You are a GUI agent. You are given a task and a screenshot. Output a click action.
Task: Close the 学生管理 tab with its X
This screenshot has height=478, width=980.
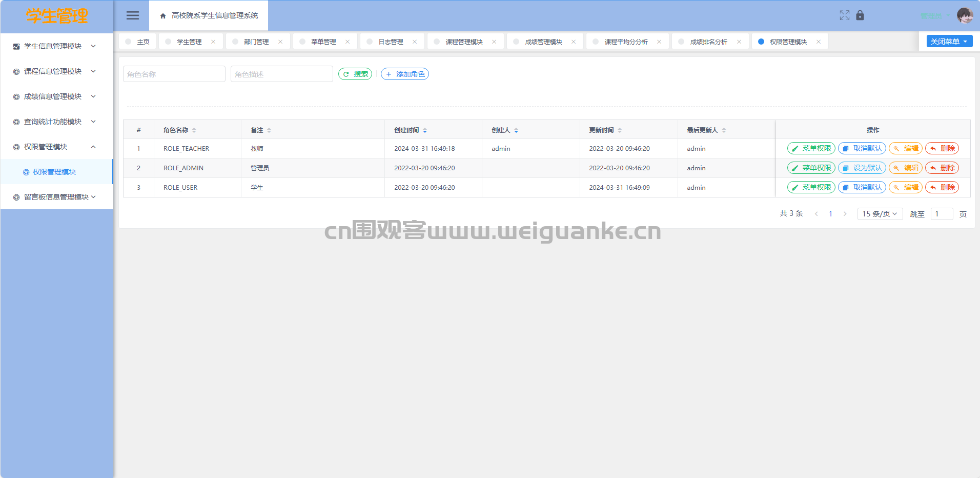coord(213,42)
